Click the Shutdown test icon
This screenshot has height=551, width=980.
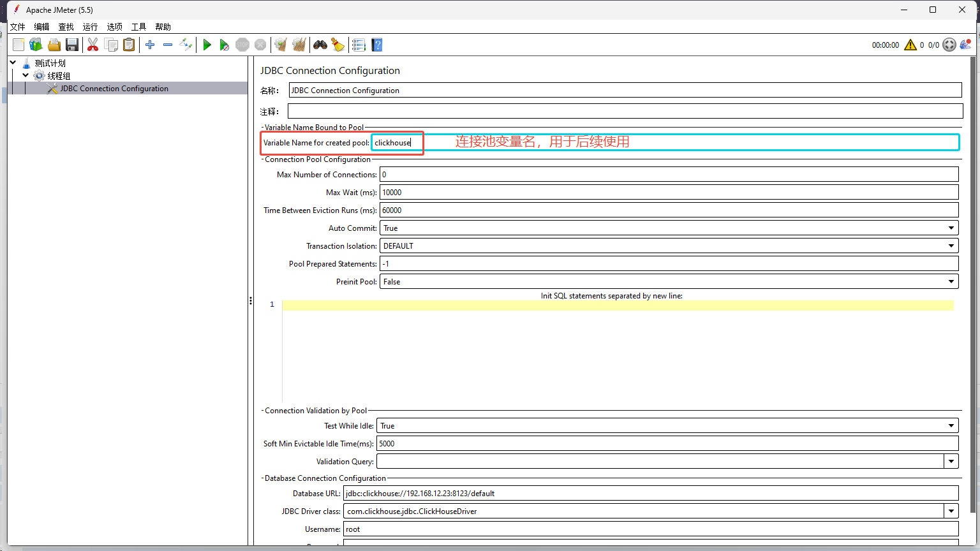(260, 45)
